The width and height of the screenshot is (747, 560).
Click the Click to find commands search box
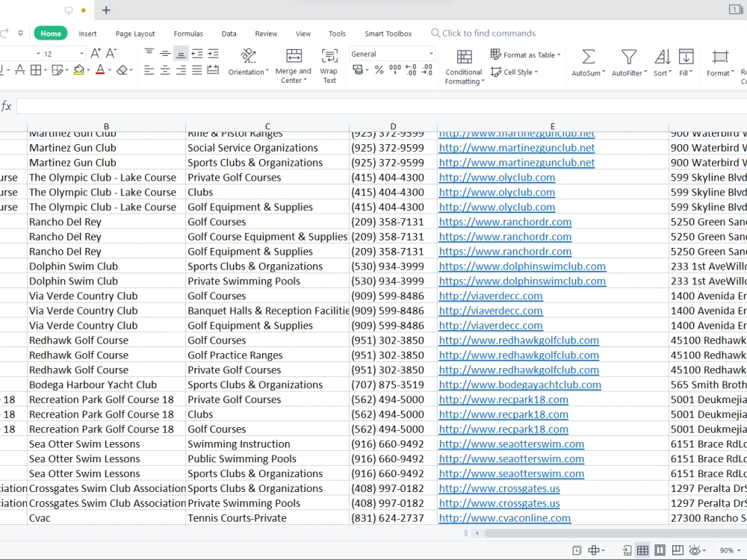click(x=483, y=34)
